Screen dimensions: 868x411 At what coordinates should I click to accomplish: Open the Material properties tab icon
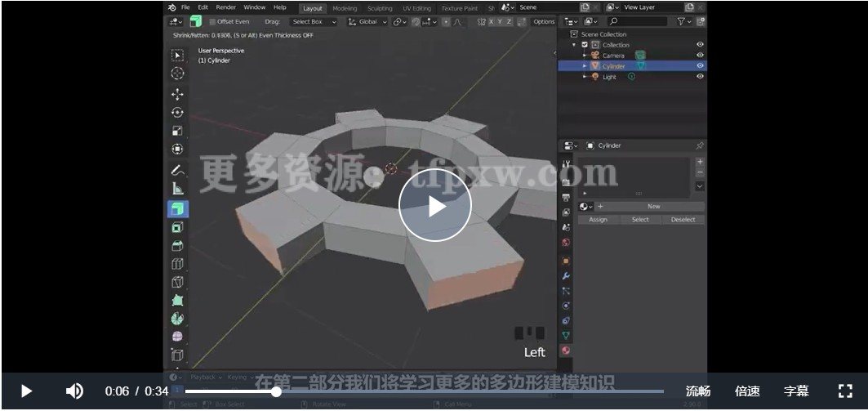tap(566, 350)
